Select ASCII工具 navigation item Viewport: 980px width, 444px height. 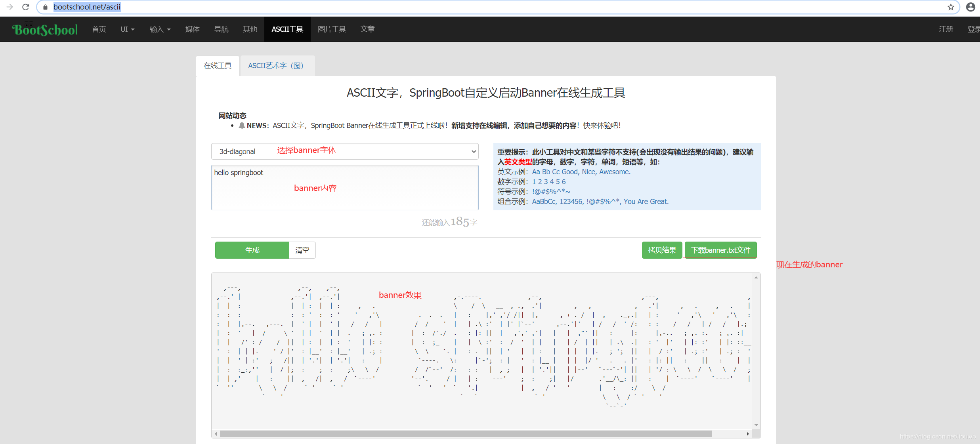click(x=287, y=29)
